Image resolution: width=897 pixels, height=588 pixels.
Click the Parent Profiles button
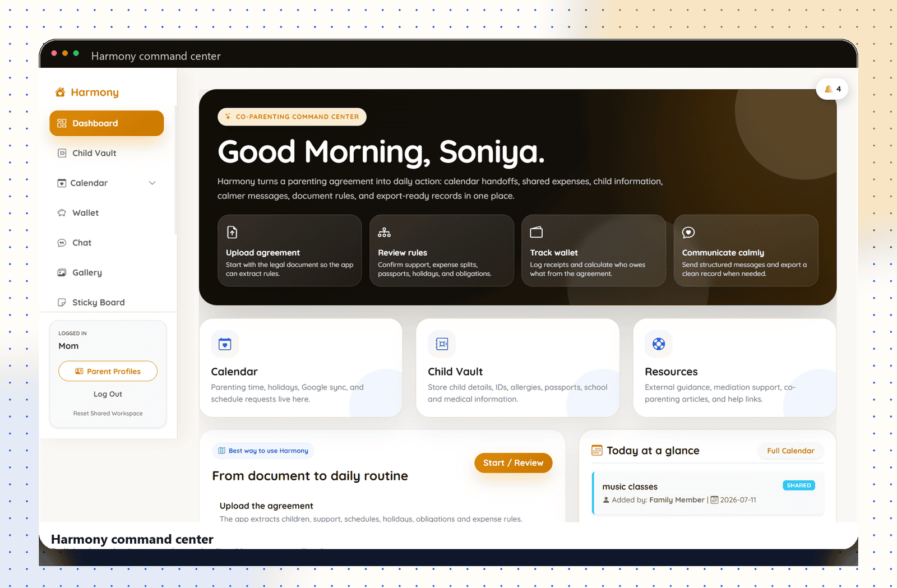(x=108, y=372)
